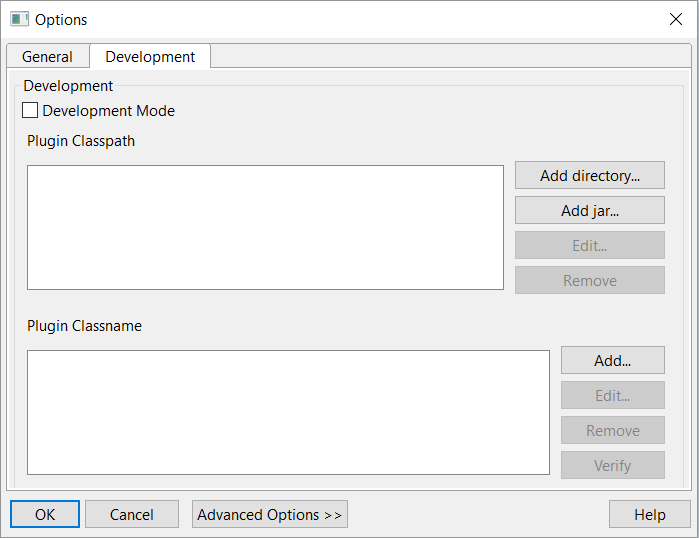Click Add directory... button
Image resolution: width=699 pixels, height=538 pixels.
click(x=590, y=175)
